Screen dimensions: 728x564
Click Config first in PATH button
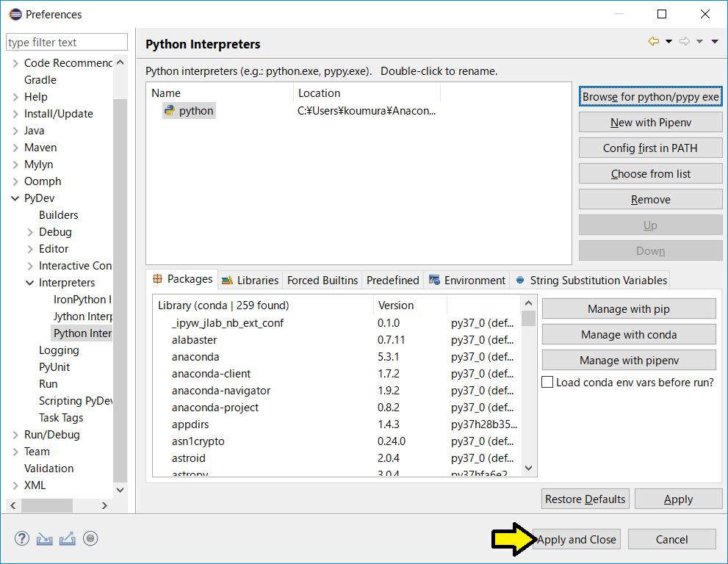click(650, 148)
